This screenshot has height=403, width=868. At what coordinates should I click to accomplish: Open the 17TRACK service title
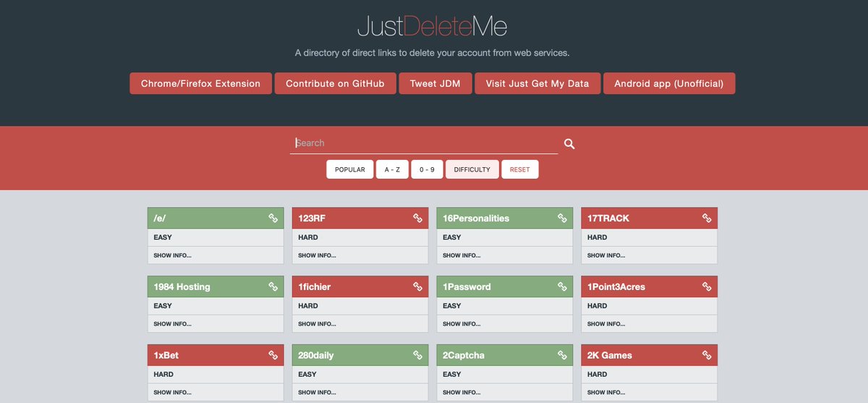coord(608,218)
